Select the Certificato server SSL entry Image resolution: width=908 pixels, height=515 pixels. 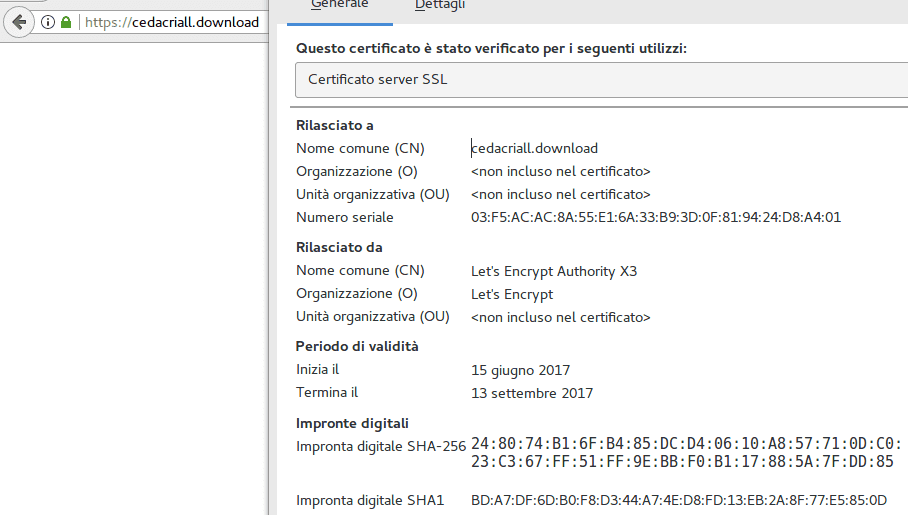click(377, 79)
